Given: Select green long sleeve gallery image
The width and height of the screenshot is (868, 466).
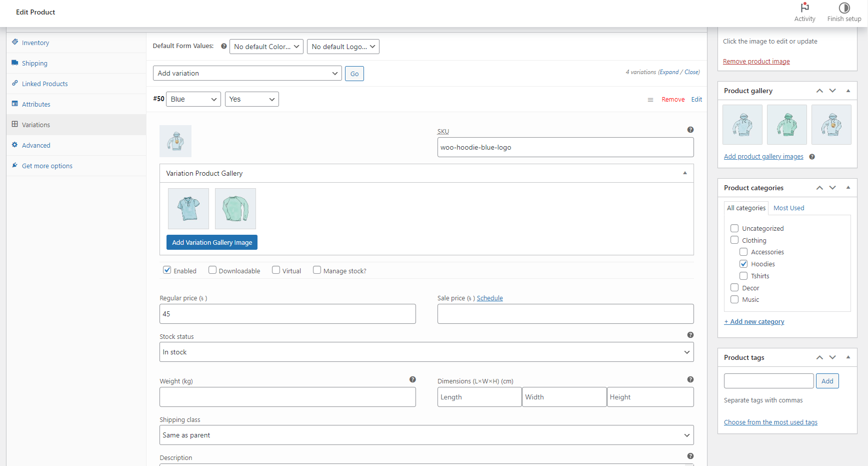Looking at the screenshot, I should tap(235, 209).
